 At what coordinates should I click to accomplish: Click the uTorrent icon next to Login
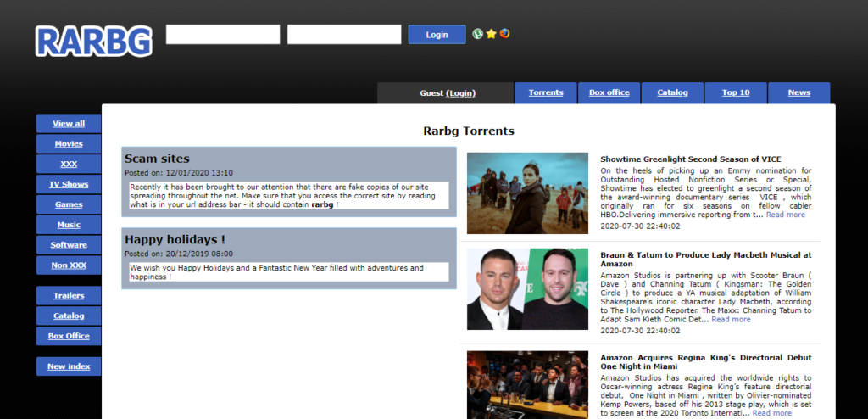click(x=477, y=34)
